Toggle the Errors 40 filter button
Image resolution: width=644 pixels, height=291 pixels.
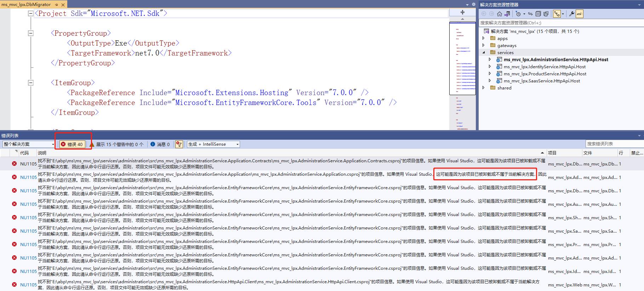click(x=72, y=144)
